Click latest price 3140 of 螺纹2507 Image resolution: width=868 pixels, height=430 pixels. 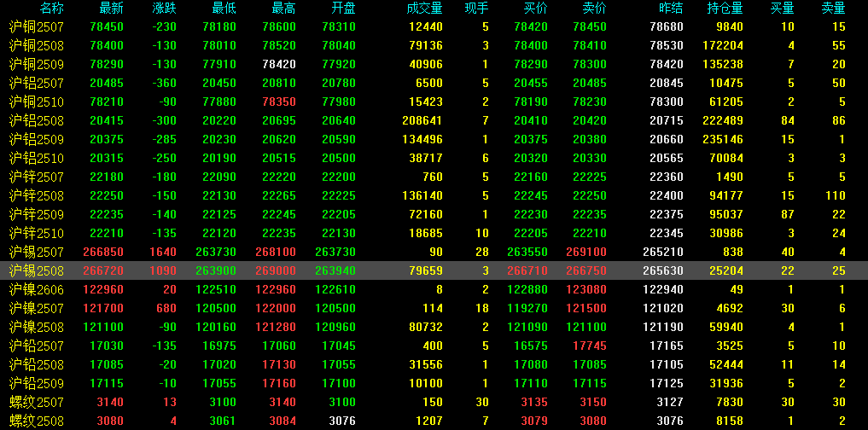110,403
